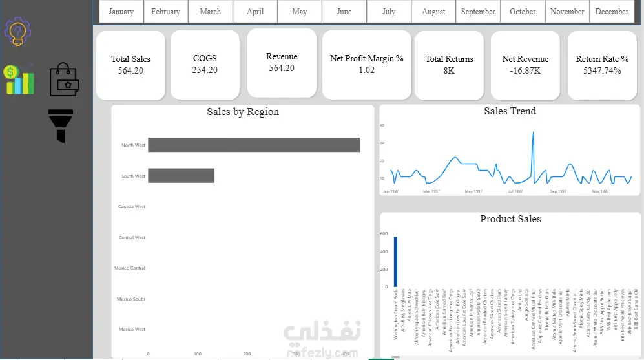Viewport: 644px width, 360px height.
Task: Select the February month slicer
Action: 165,12
